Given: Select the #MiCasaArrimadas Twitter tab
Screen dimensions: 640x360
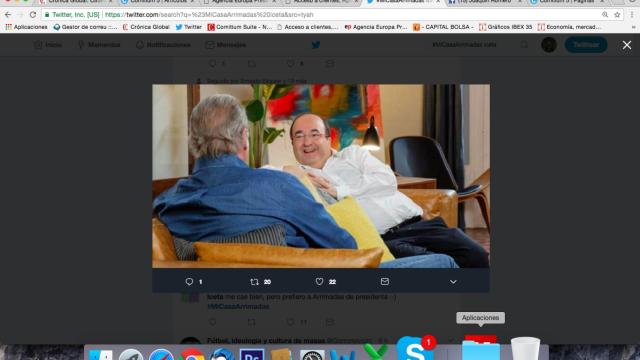Looking at the screenshot, I should (403, 2).
